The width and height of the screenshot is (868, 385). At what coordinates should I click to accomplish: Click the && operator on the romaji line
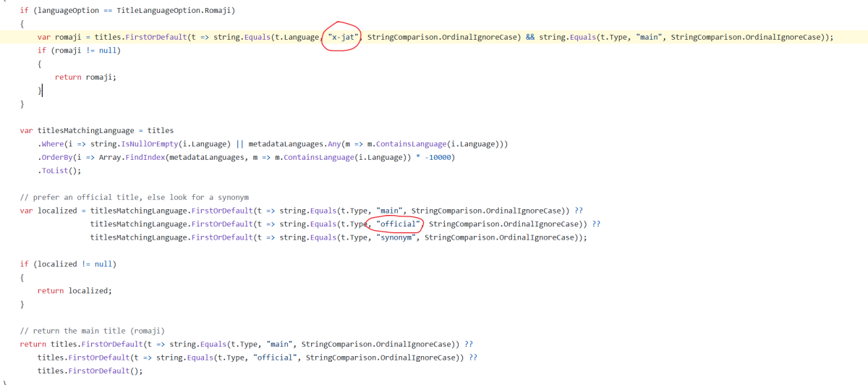point(530,37)
